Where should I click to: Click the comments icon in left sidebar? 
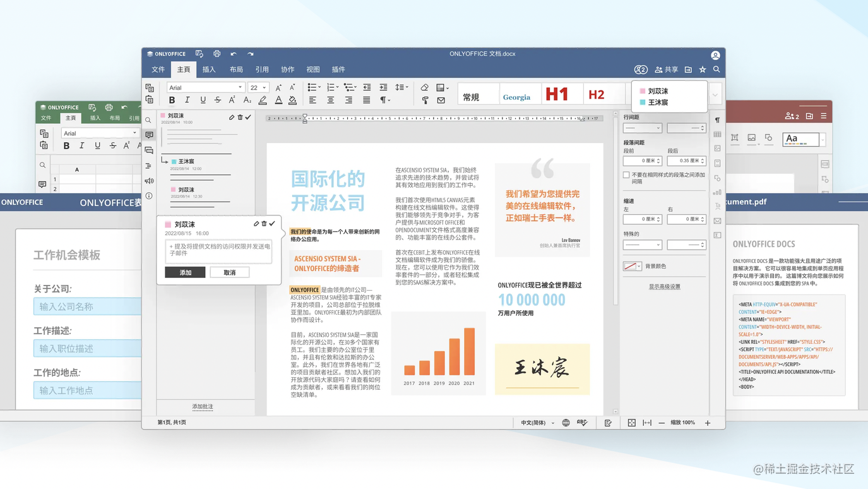tap(149, 135)
